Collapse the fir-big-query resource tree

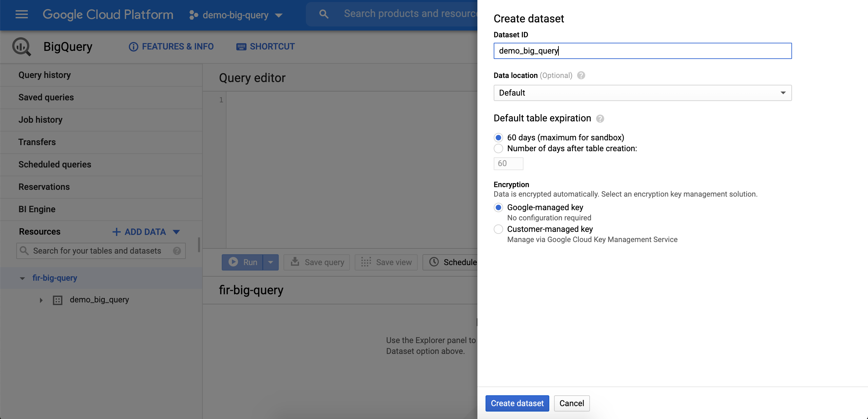[22, 278]
